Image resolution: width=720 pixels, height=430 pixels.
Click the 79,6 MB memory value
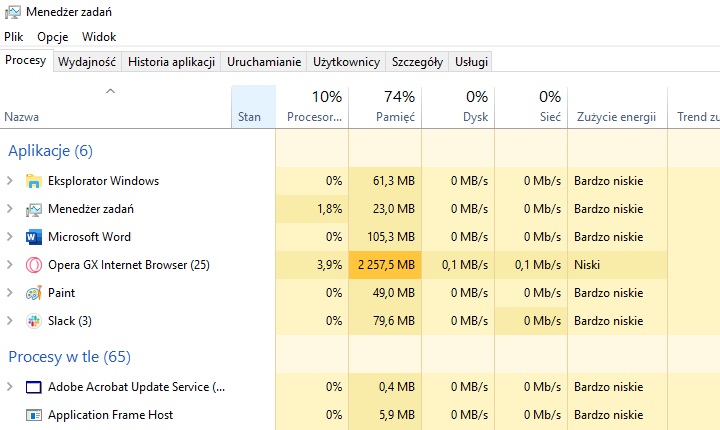[394, 321]
